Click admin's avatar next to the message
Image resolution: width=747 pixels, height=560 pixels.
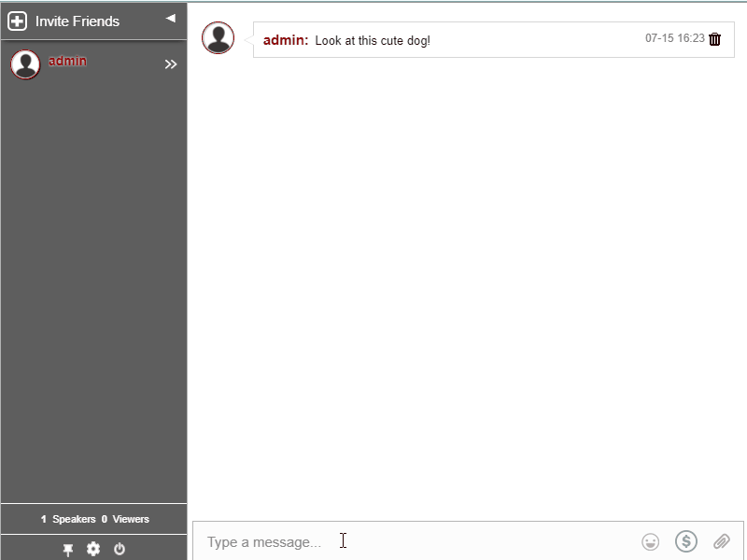(218, 39)
